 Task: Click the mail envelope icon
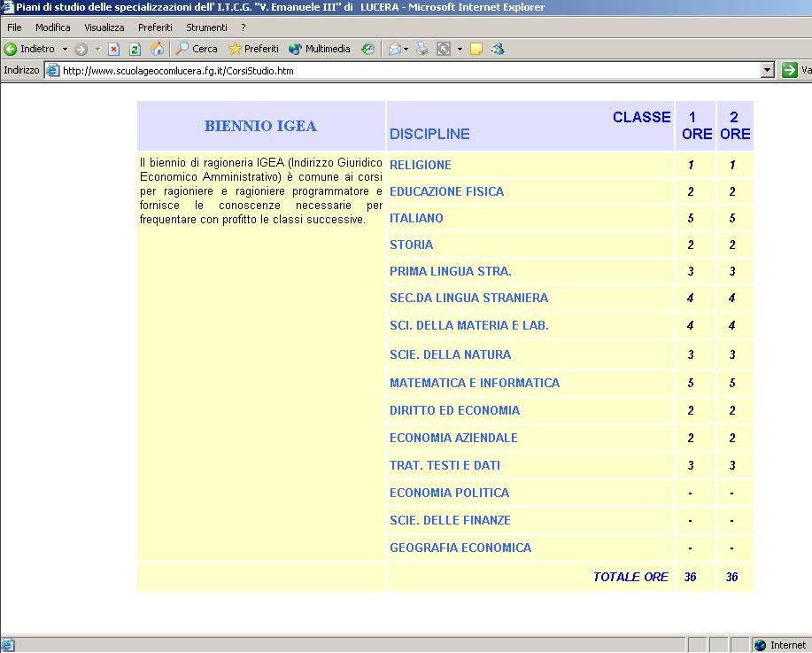click(394, 49)
